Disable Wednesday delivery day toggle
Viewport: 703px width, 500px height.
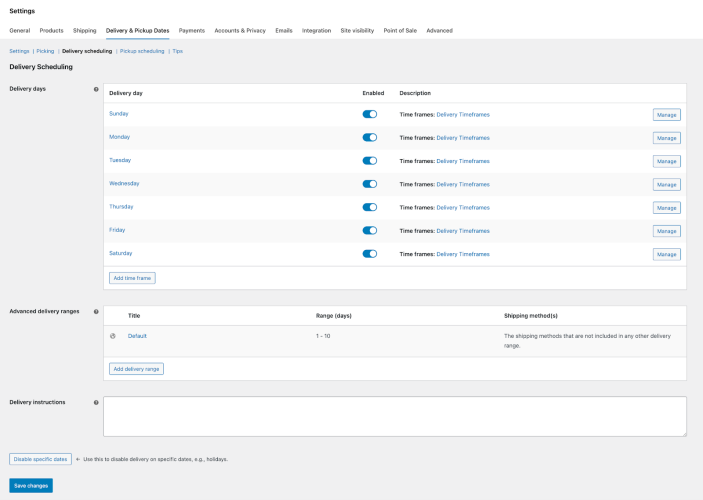pos(369,184)
